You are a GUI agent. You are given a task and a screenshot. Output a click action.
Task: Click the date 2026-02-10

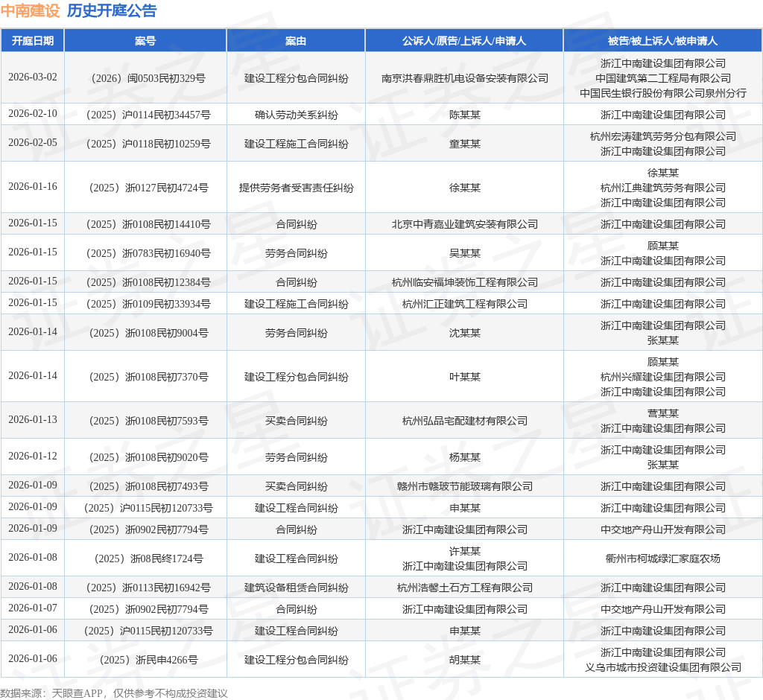tap(33, 113)
